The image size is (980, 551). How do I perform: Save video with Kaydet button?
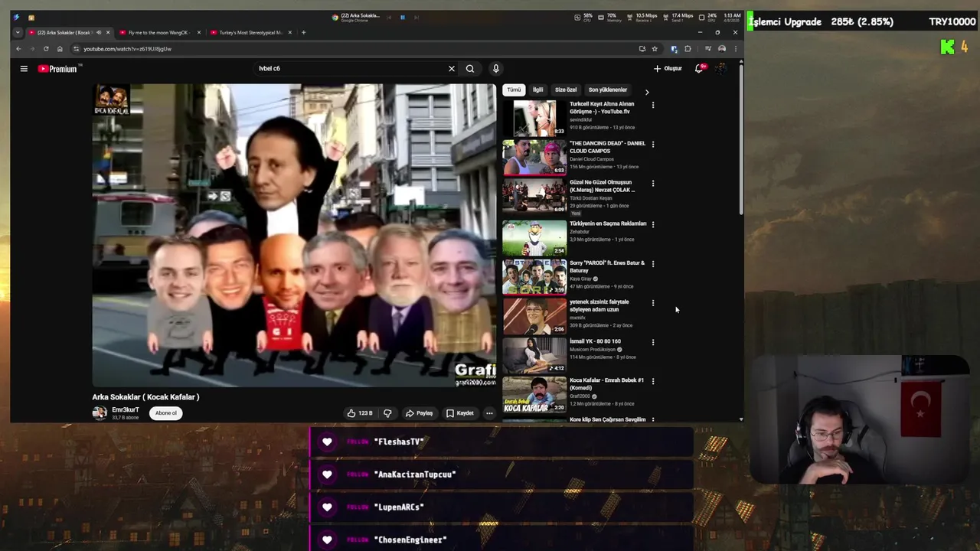click(460, 413)
